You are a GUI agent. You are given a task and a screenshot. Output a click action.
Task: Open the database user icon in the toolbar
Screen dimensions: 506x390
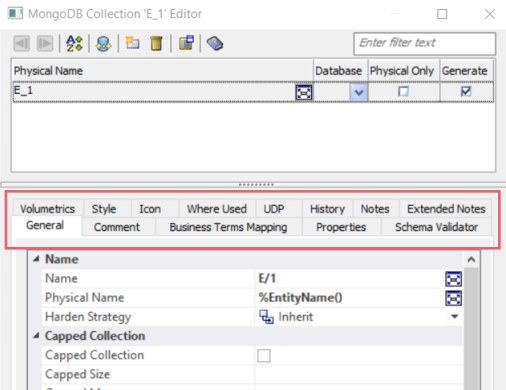pyautogui.click(x=103, y=43)
